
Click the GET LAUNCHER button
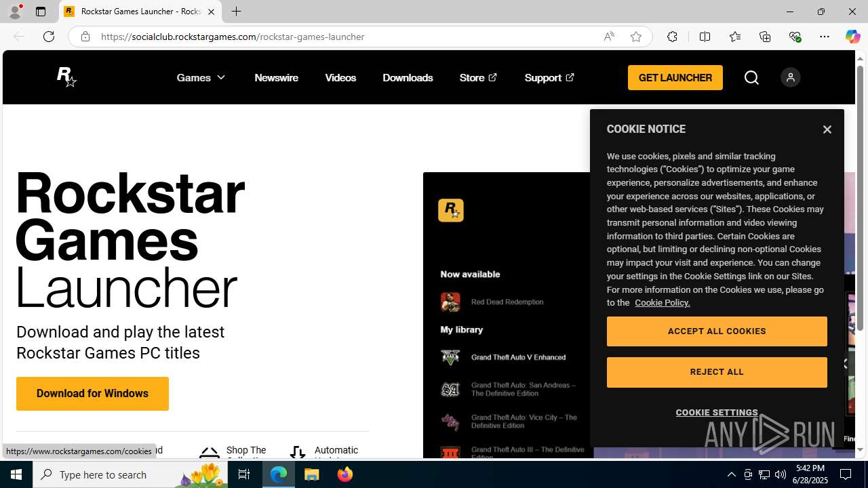[x=675, y=77]
